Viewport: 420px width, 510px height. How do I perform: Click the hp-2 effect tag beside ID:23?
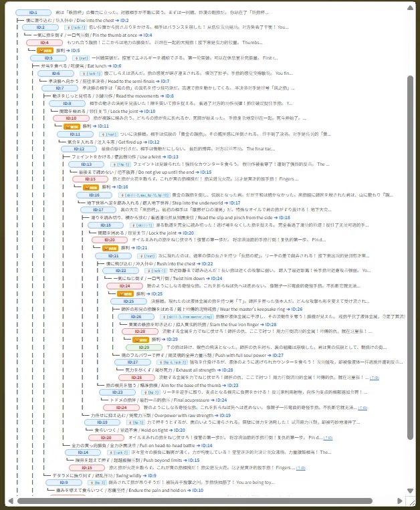pyautogui.click(x=150, y=392)
